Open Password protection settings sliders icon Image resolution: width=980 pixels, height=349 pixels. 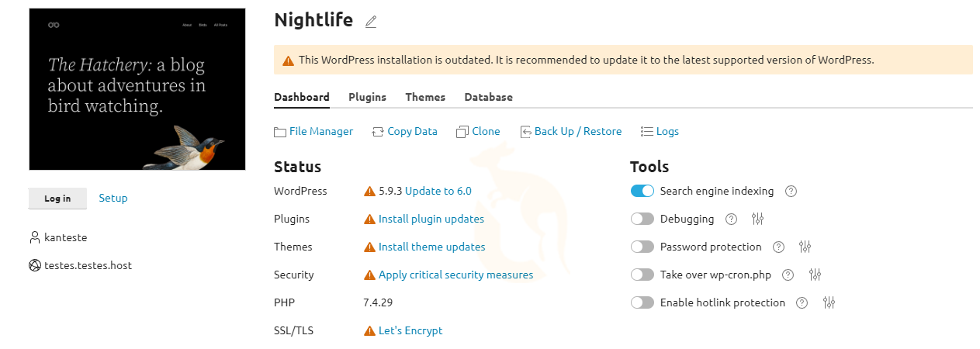coord(805,247)
